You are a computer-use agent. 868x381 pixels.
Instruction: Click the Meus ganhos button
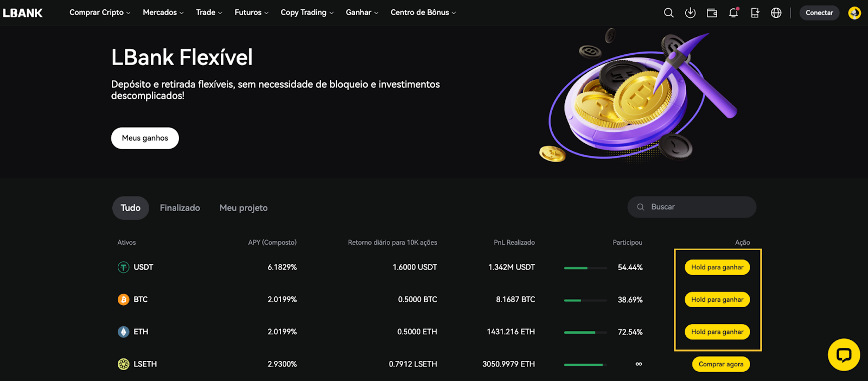click(x=145, y=138)
